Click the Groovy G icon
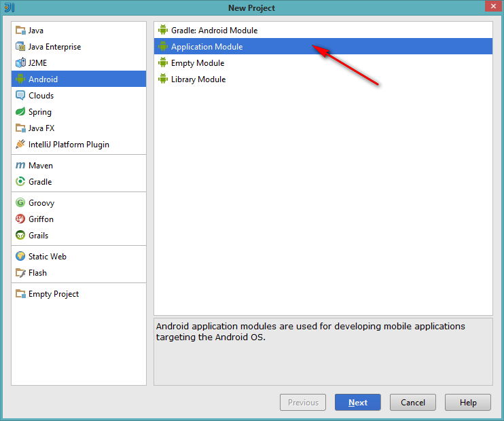 pyautogui.click(x=20, y=203)
